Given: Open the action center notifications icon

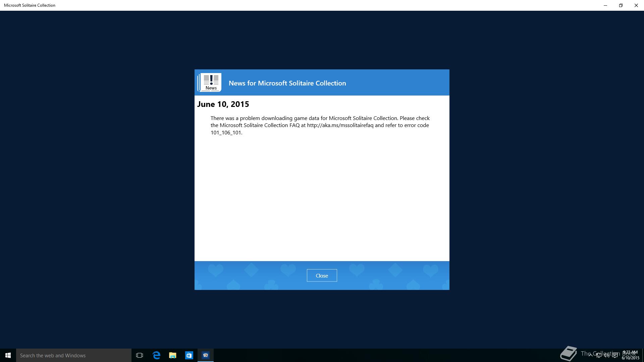Looking at the screenshot, I should coord(615,355).
